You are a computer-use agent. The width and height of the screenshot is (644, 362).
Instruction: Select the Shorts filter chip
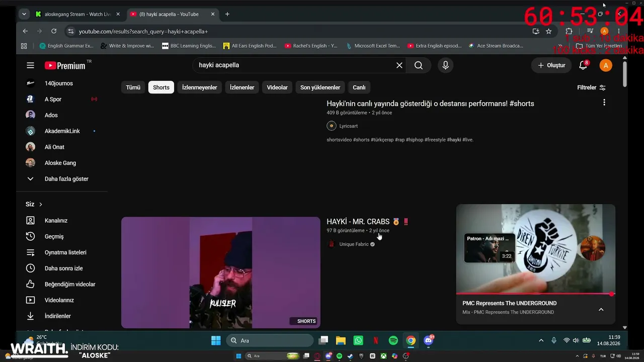161,87
